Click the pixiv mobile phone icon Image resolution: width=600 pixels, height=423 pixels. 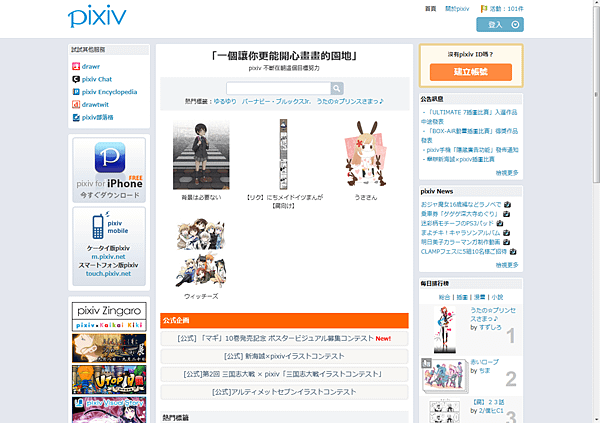tap(98, 226)
